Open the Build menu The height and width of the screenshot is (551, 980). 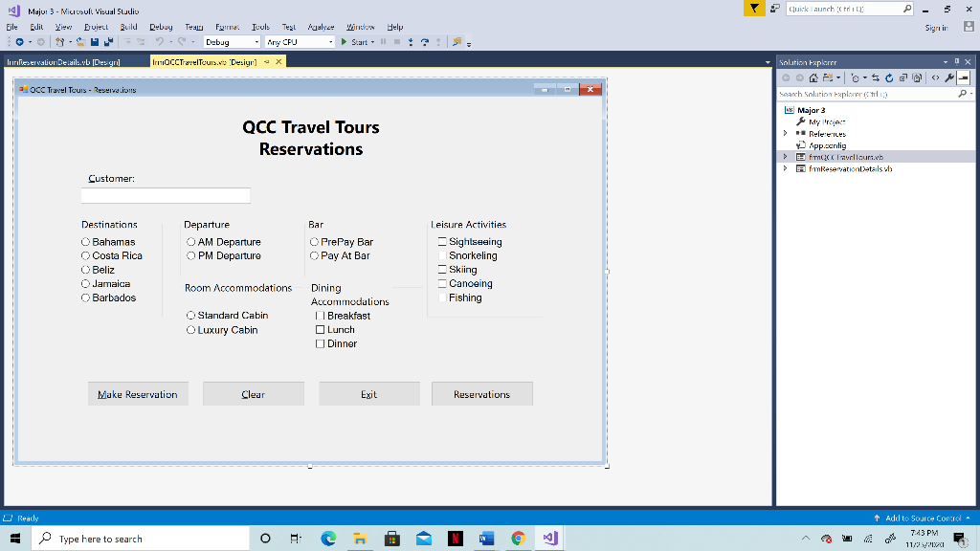pos(129,27)
